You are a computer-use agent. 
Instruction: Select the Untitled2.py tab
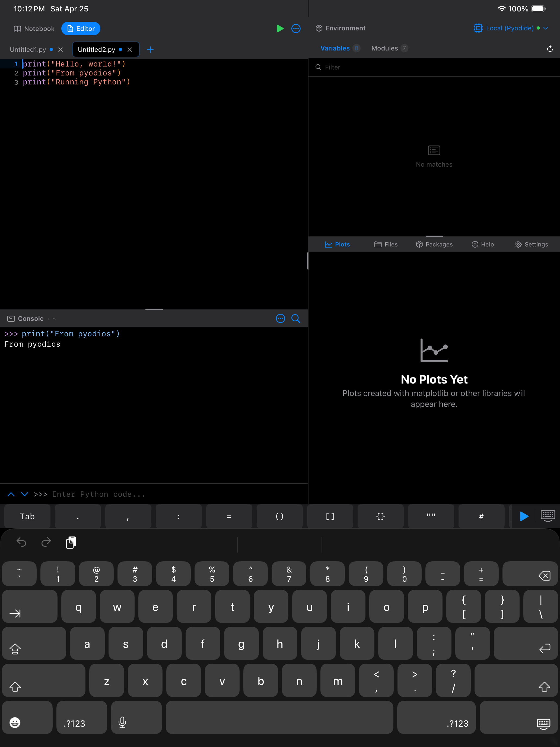tap(97, 50)
